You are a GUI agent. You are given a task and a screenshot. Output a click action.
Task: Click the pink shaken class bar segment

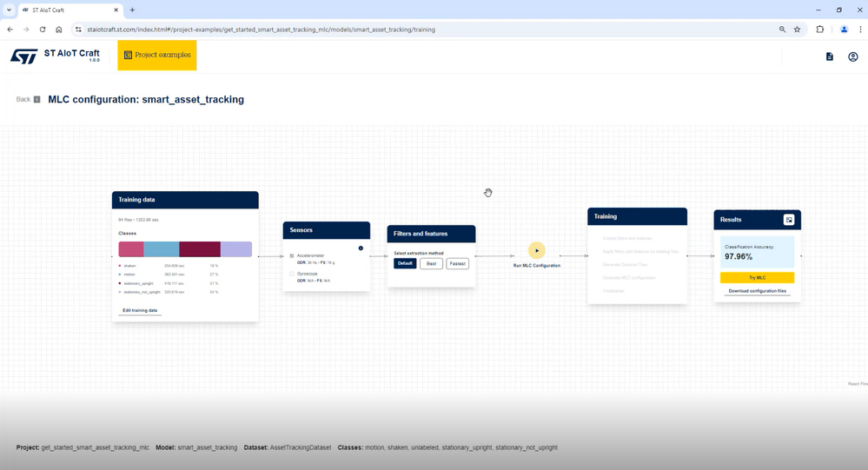[x=131, y=249]
